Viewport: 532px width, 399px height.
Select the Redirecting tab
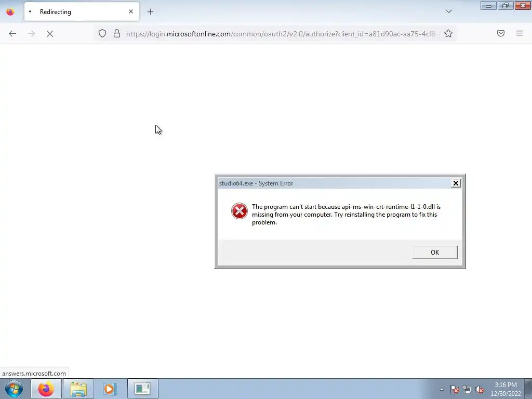82,11
